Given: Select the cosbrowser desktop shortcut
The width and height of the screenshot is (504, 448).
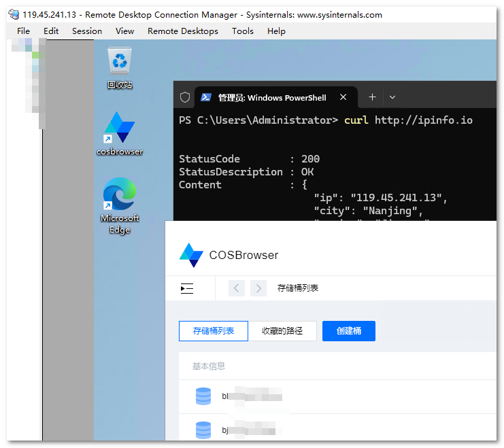Looking at the screenshot, I should pyautogui.click(x=120, y=134).
